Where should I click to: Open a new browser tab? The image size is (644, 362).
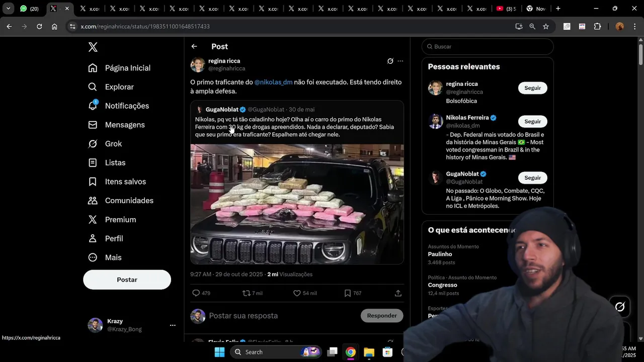point(558,9)
